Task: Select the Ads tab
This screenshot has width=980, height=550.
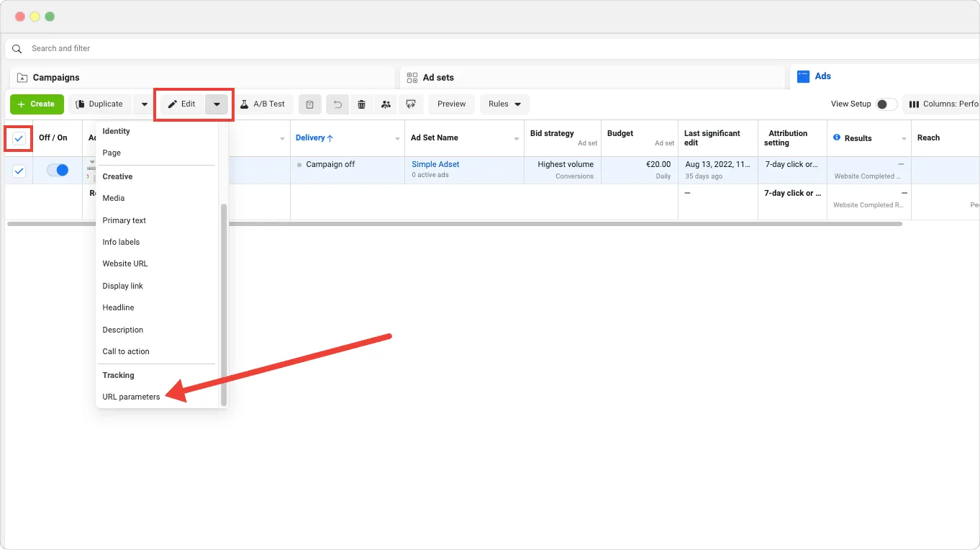Action: coord(885,76)
